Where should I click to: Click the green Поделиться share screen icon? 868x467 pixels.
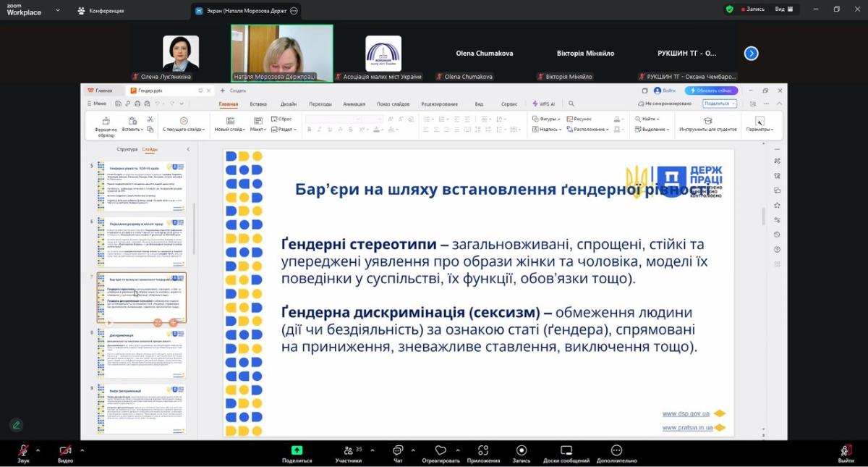pyautogui.click(x=297, y=450)
